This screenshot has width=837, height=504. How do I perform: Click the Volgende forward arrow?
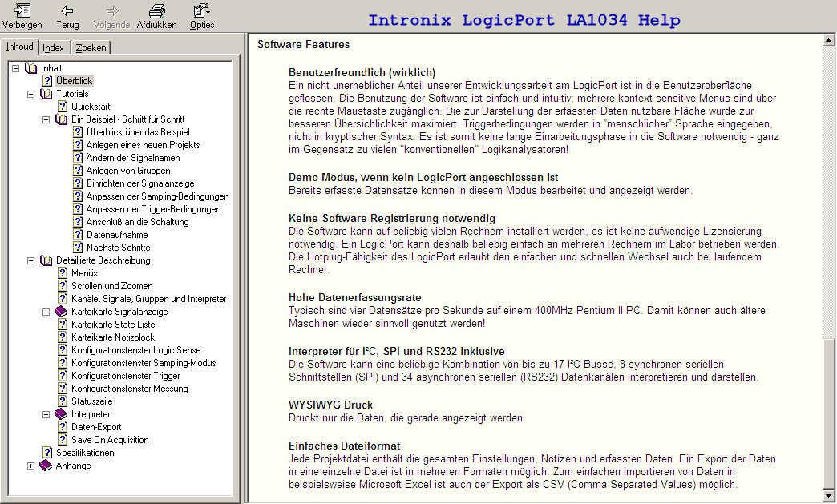112,10
